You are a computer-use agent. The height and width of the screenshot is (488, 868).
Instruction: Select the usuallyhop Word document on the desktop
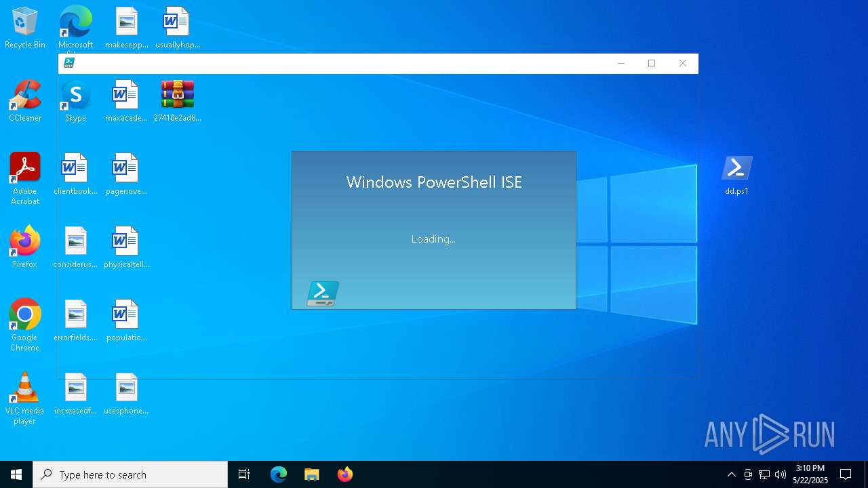click(x=177, y=27)
